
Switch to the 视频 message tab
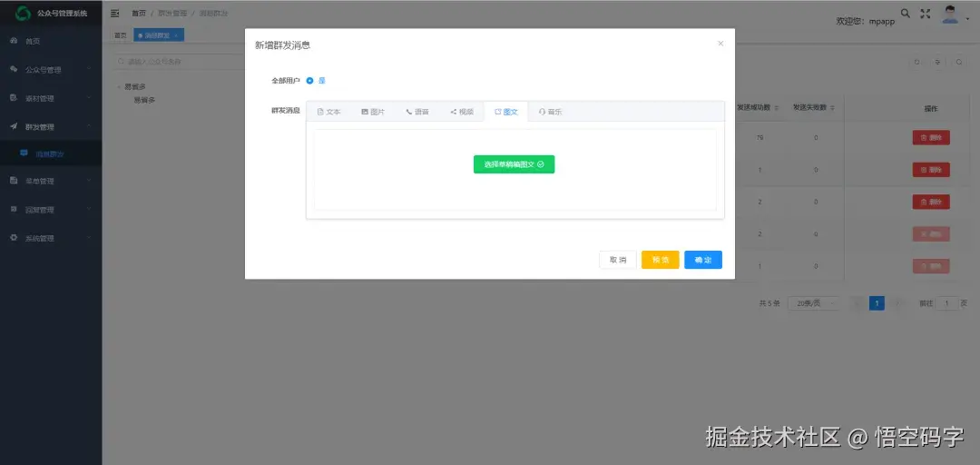tap(462, 112)
